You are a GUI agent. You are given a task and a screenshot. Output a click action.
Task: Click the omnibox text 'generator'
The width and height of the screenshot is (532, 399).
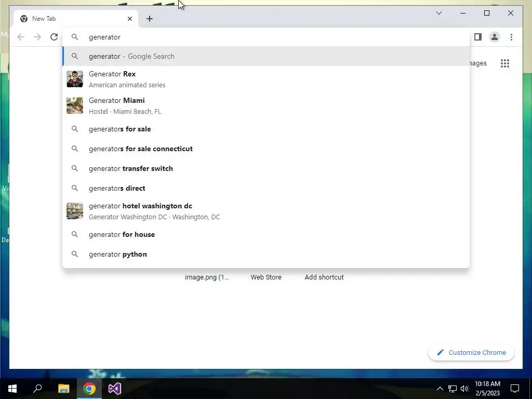point(104,37)
